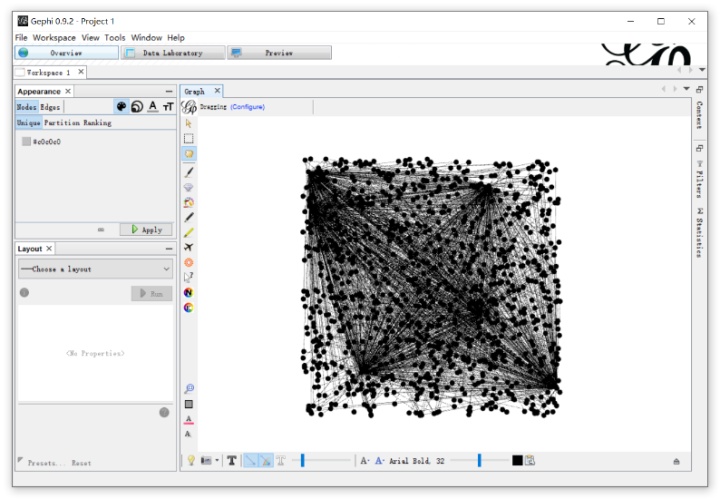Open the size mode 'A' icon
Viewport: 720px width, 499px height.
pos(365,460)
